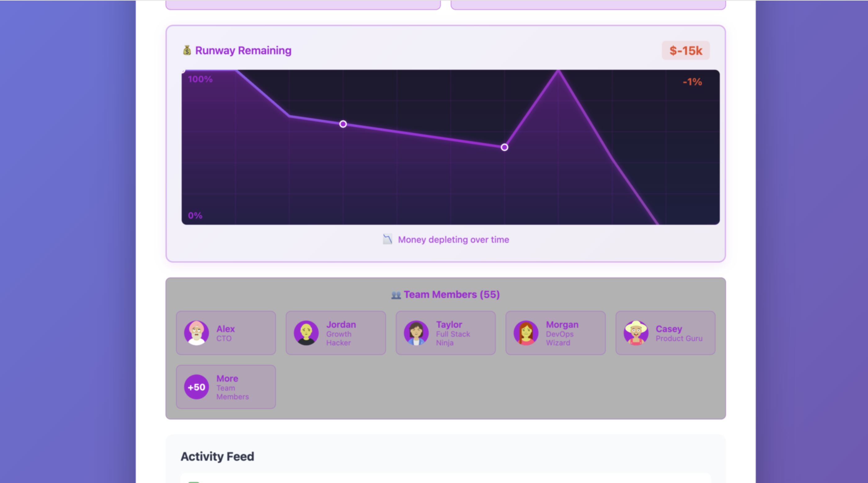Click the team members people icon

[x=396, y=295]
